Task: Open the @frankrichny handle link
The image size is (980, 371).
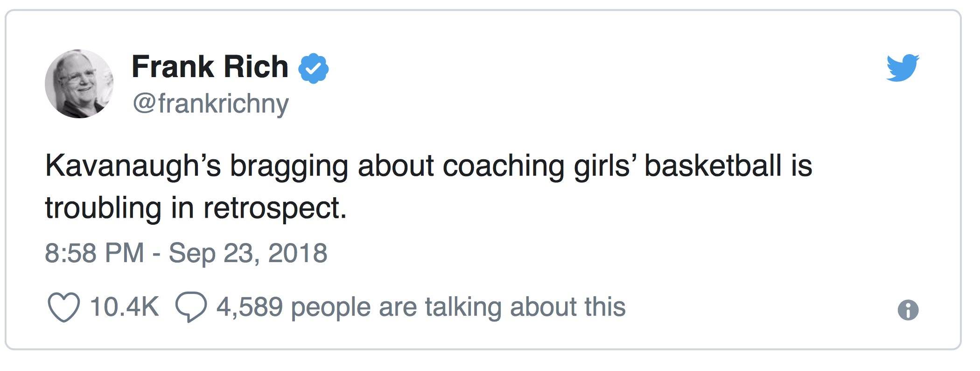Action: click(x=211, y=104)
